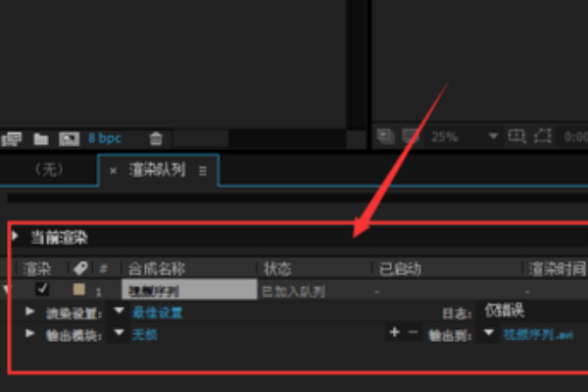Delete selected item with trash icon
Viewport: 588px width, 392px height.
click(156, 139)
